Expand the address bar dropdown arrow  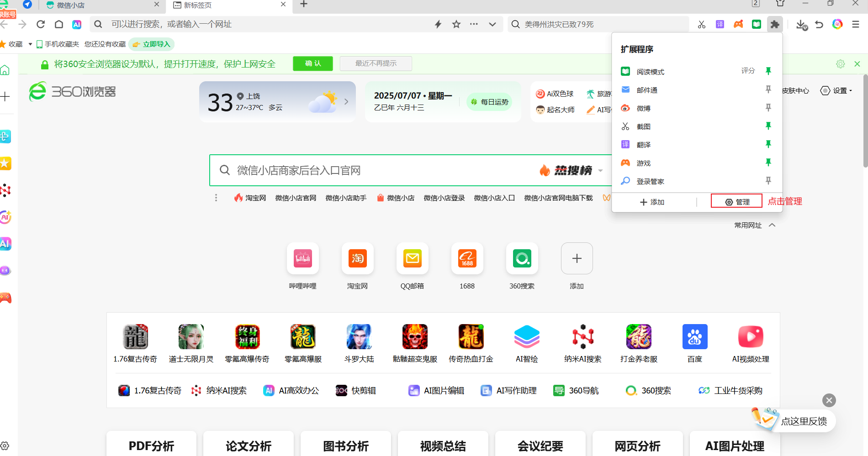(492, 24)
